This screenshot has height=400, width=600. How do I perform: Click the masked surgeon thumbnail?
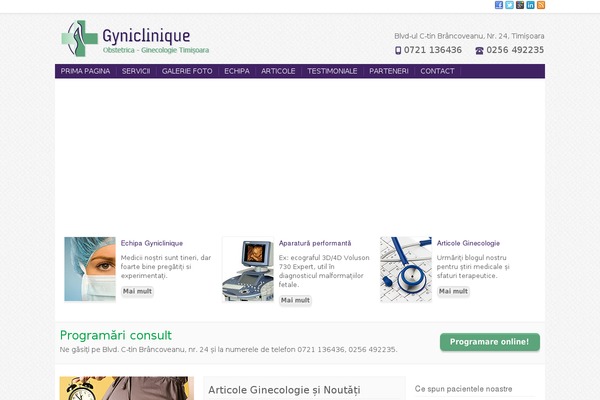click(x=90, y=269)
